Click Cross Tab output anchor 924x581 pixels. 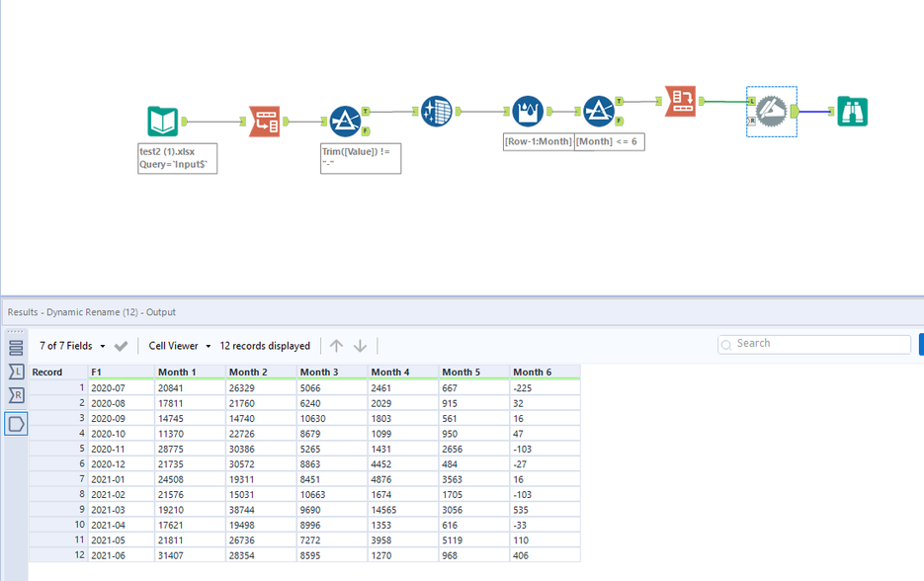click(702, 102)
